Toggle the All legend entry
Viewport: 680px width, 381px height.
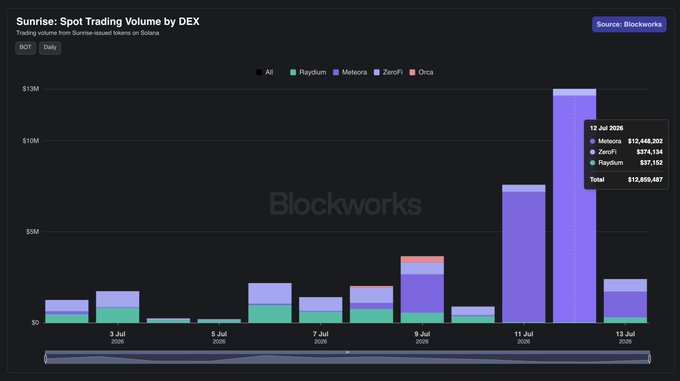click(x=265, y=72)
